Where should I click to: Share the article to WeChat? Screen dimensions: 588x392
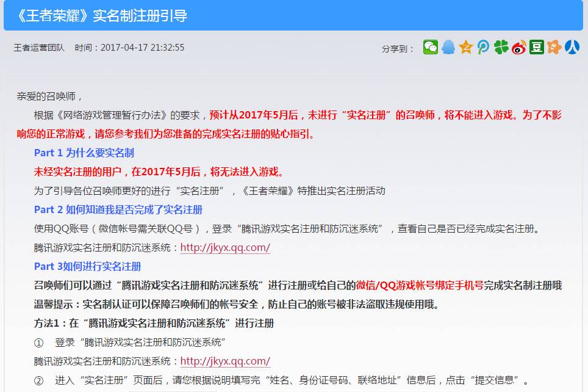pos(431,47)
